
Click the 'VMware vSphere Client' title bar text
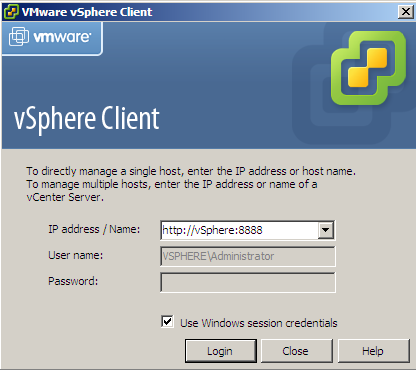click(x=87, y=12)
